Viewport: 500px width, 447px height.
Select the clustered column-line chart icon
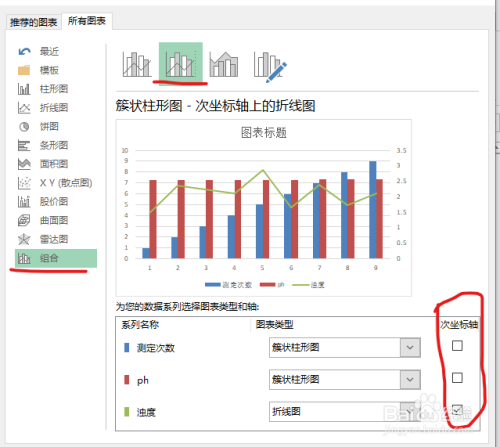[137, 64]
